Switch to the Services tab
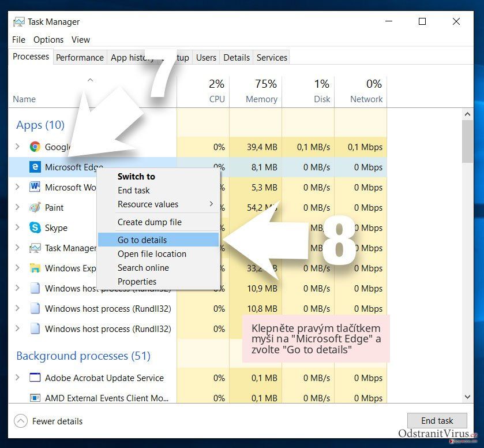Image resolution: width=484 pixels, height=448 pixels. (272, 58)
